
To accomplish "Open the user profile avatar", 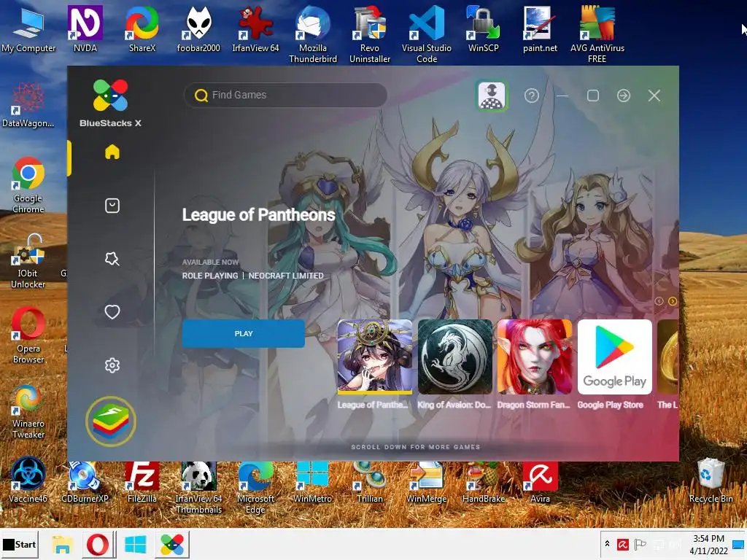I will pyautogui.click(x=492, y=96).
